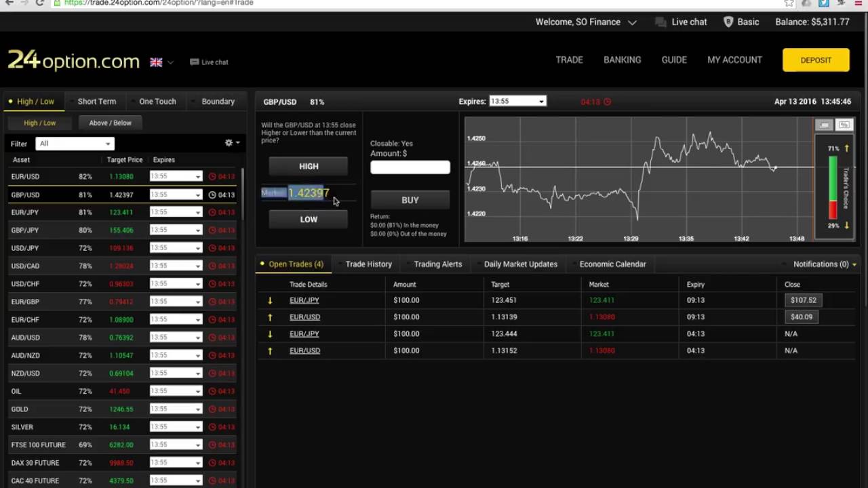Click the clock icon in EUR/USD row

tap(212, 176)
